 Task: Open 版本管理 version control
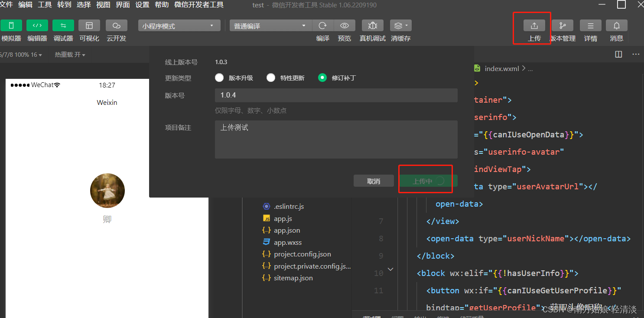[x=563, y=26]
